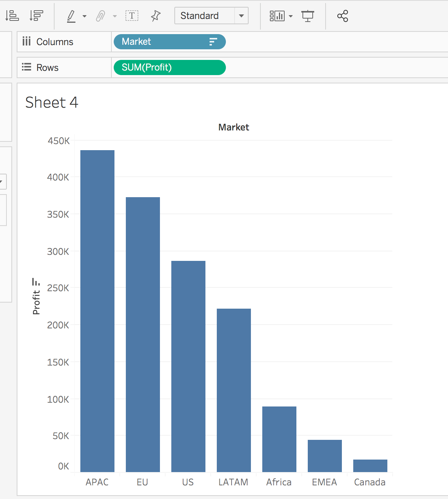Click the sort indicator on Market pill
The height and width of the screenshot is (499, 448).
[213, 42]
